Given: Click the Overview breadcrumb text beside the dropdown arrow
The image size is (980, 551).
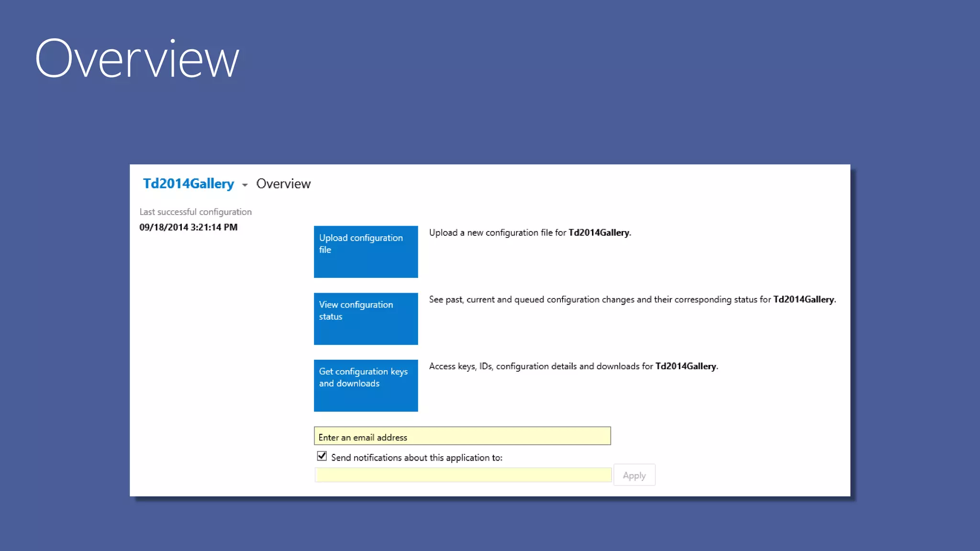Looking at the screenshot, I should pyautogui.click(x=283, y=184).
